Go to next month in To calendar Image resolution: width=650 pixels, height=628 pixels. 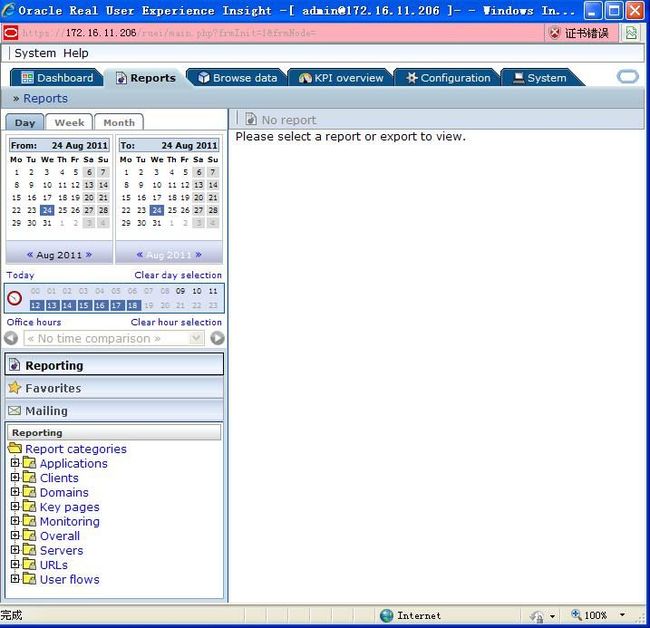[199, 255]
